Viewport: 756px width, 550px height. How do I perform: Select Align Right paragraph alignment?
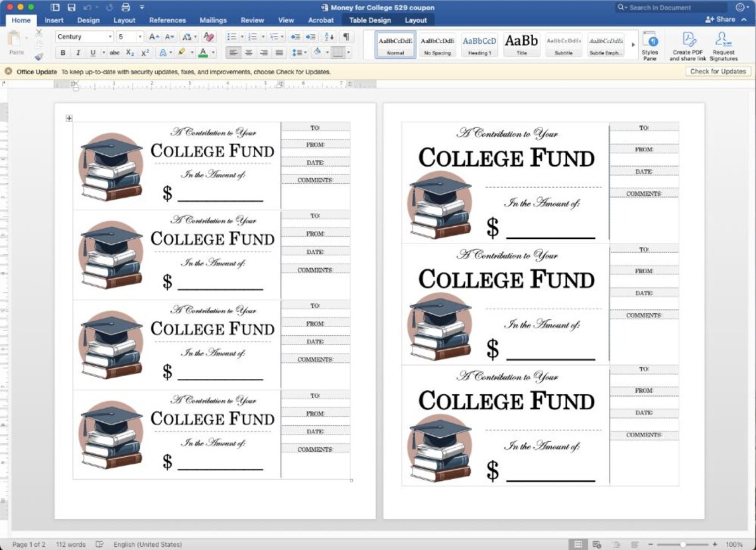click(264, 52)
